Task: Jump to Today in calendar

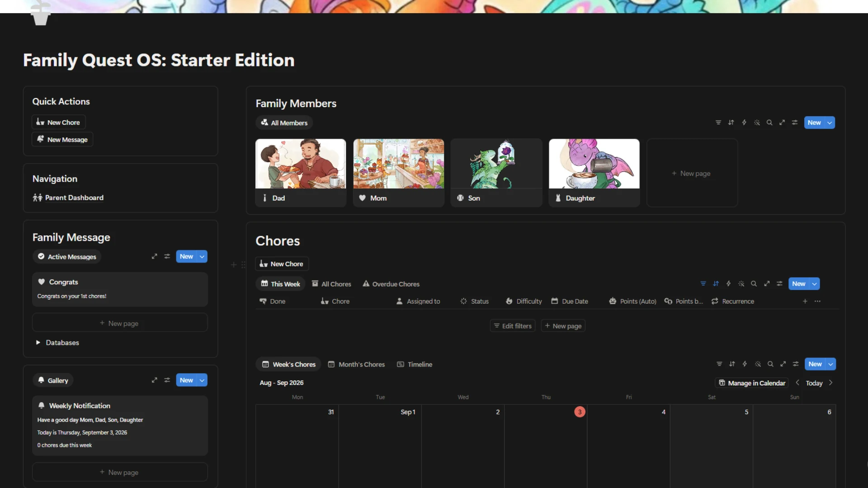Action: coord(814,383)
